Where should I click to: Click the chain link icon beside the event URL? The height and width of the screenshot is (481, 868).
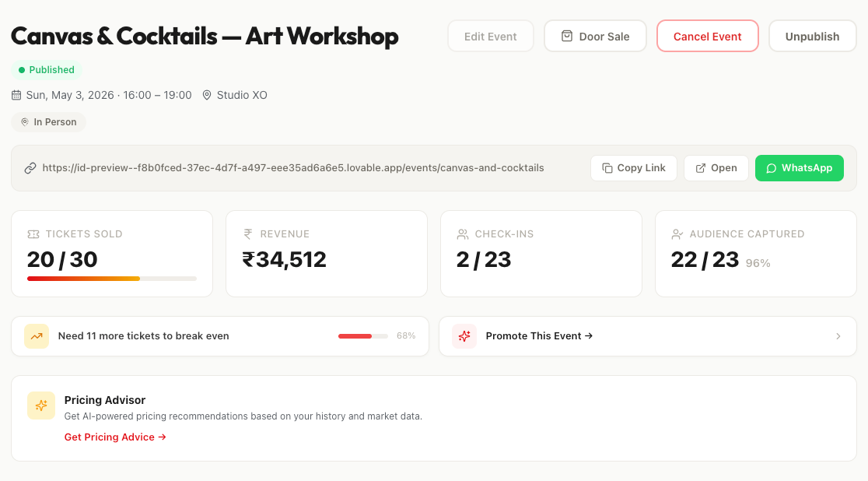30,168
